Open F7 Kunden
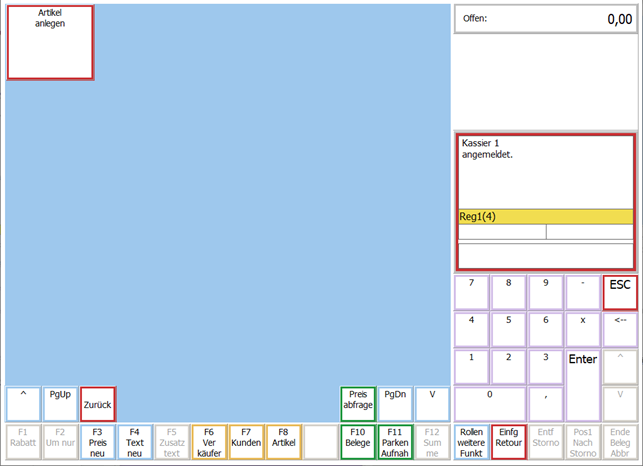The height and width of the screenshot is (466, 643). [246, 442]
